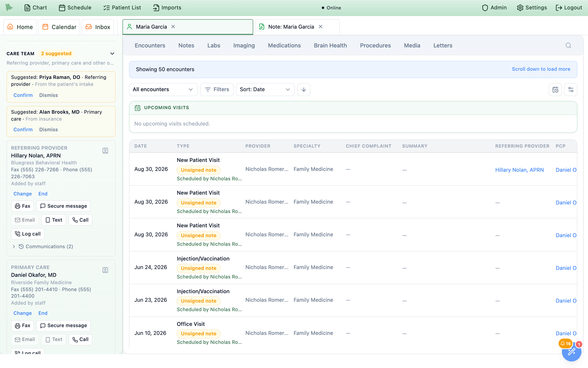Viewport: 588px width, 368px height.
Task: Open the Sort: Date dropdown
Action: click(x=265, y=90)
